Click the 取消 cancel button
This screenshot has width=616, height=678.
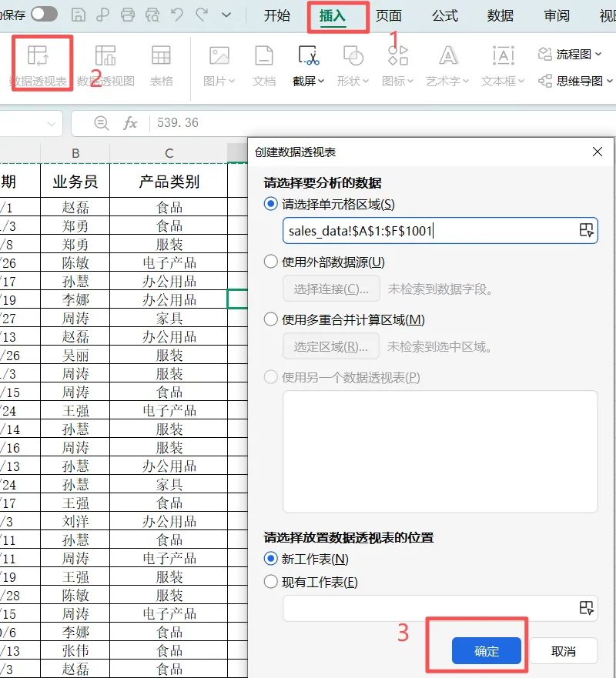(x=563, y=651)
